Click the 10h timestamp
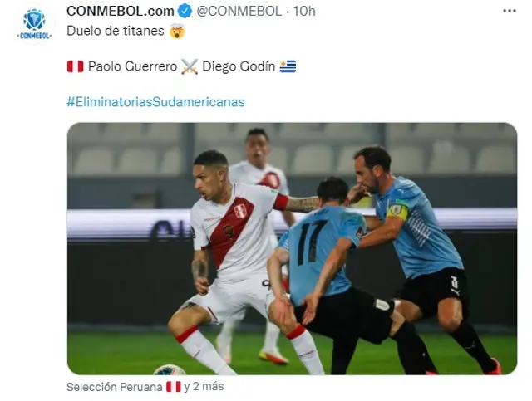Screen dimensions: 532x401 pyautogui.click(x=304, y=11)
